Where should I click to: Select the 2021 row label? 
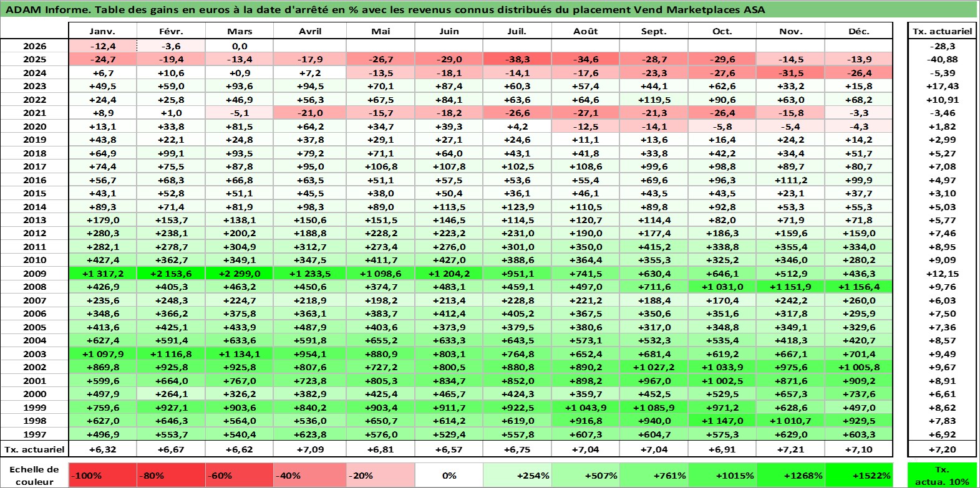click(x=34, y=113)
